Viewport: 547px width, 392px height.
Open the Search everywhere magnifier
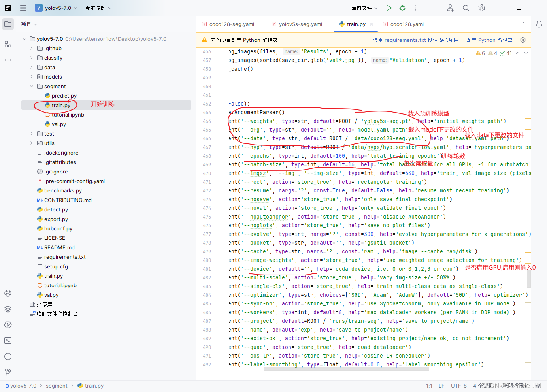466,8
